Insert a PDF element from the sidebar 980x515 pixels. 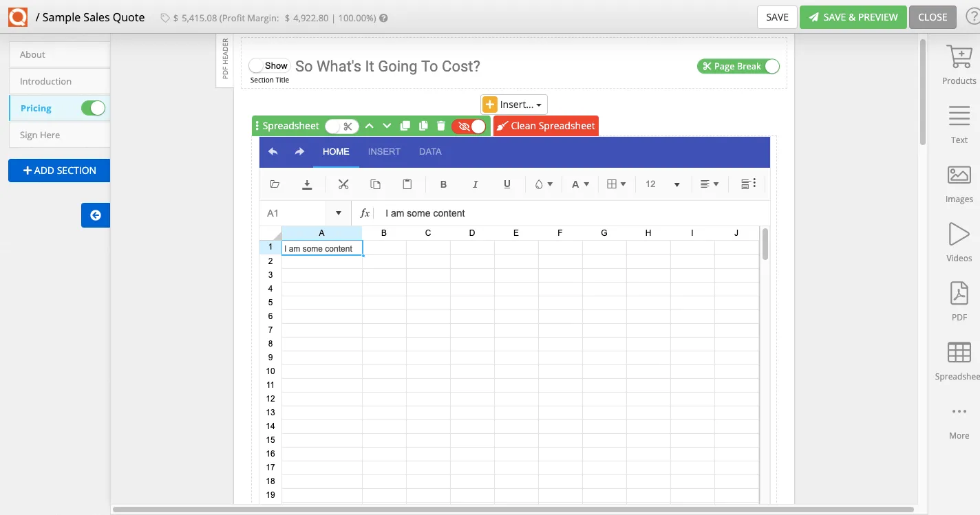tap(958, 301)
